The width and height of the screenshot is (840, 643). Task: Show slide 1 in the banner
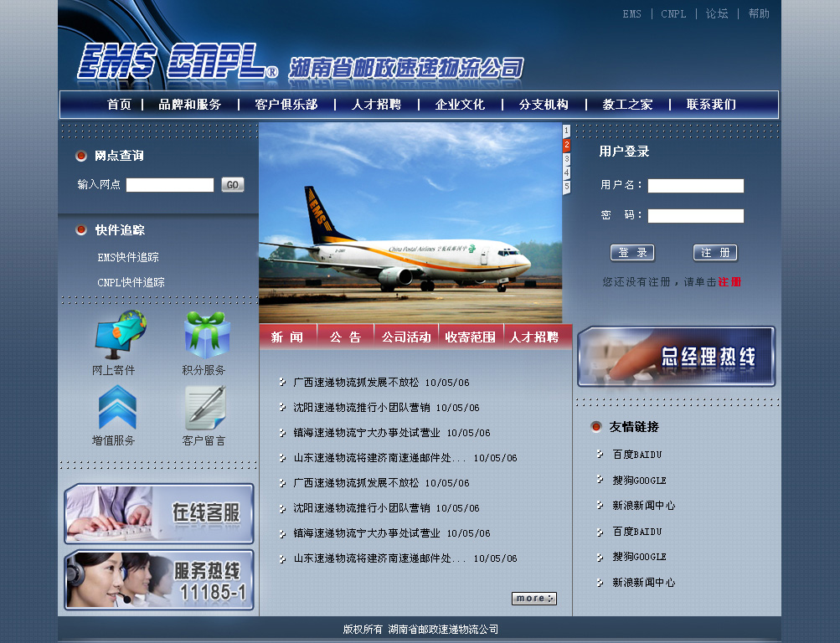(x=566, y=130)
